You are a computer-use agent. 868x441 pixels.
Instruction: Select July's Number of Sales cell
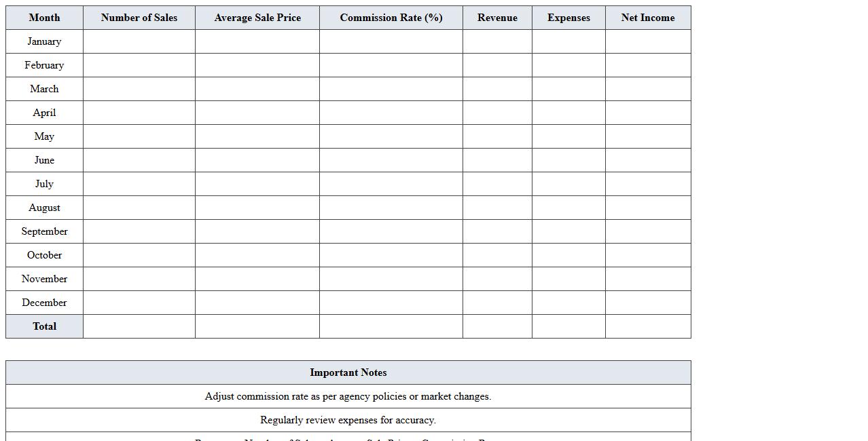tap(139, 184)
